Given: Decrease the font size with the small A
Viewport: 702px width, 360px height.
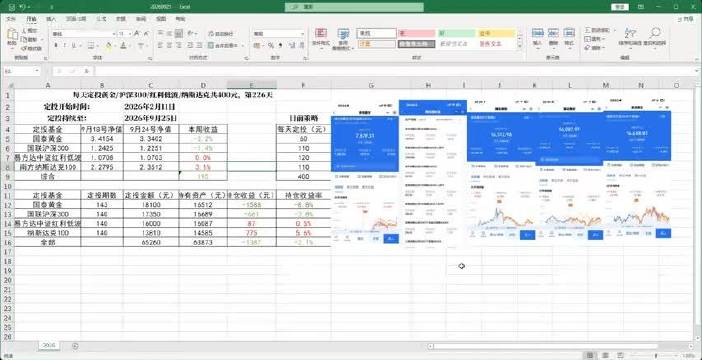Looking at the screenshot, I should 147,34.
